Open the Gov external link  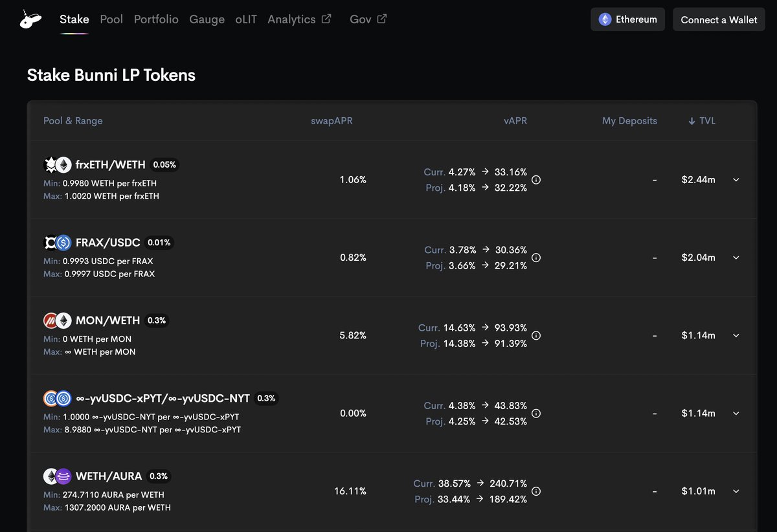tap(367, 19)
